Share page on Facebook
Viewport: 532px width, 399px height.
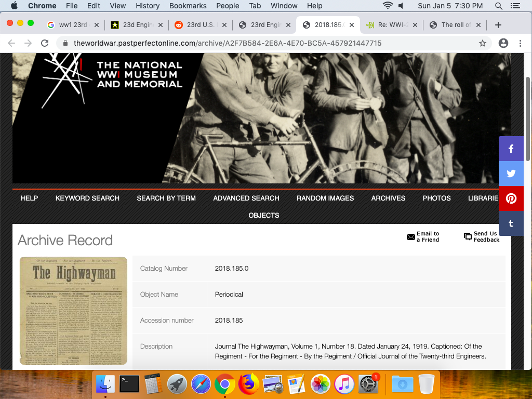pyautogui.click(x=511, y=149)
